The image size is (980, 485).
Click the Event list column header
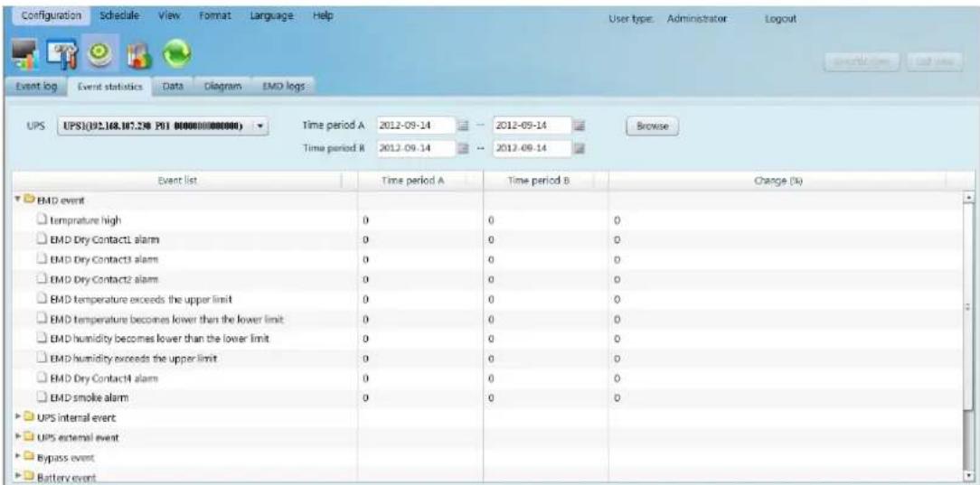click(185, 181)
